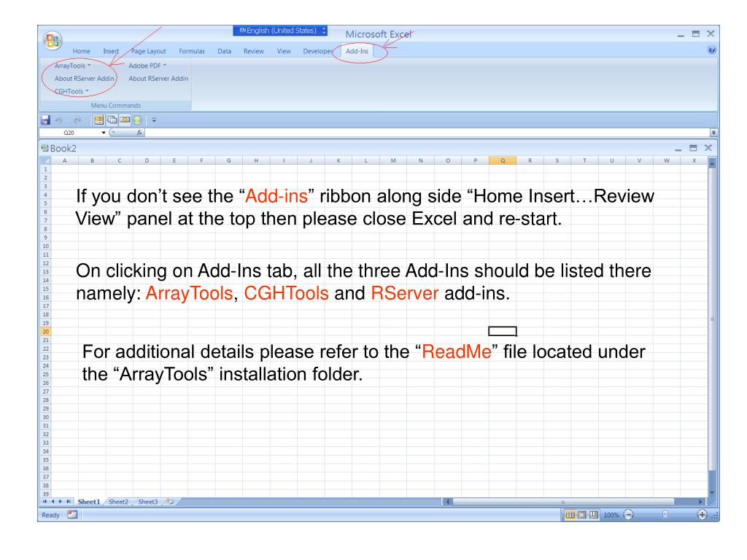747x560 pixels.
Task: Select row 1 header
Action: pos(45,169)
